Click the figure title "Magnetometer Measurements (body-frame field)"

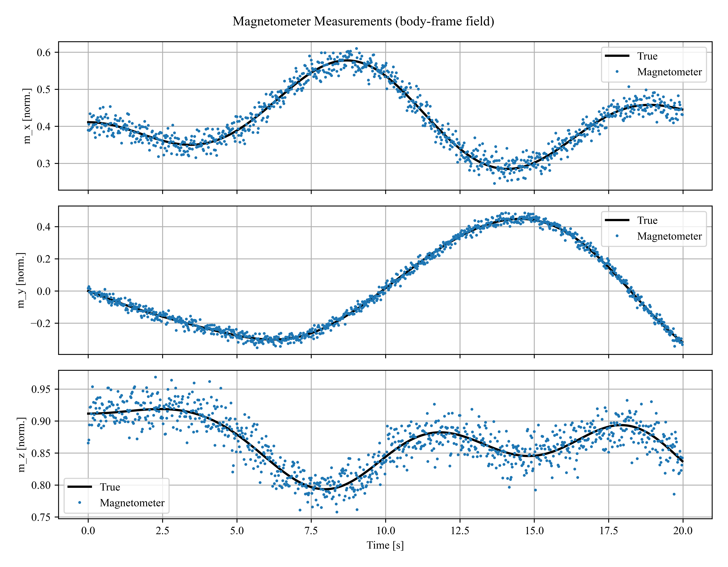tap(363, 21)
